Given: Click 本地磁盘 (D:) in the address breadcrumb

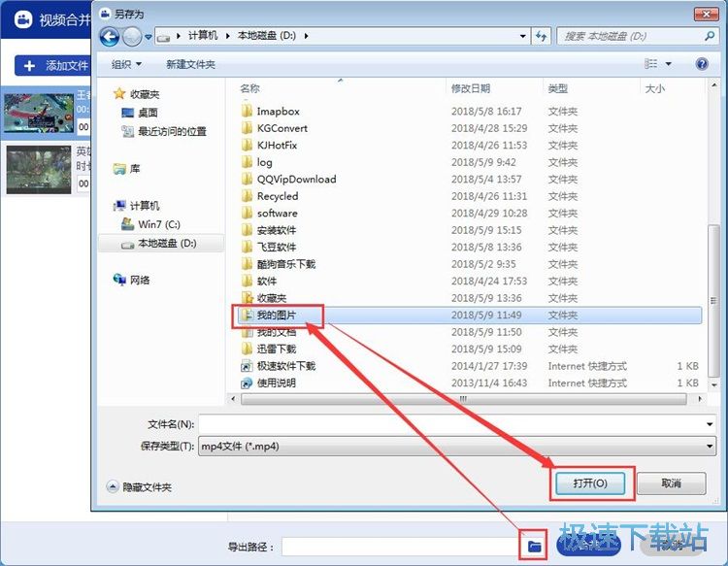Looking at the screenshot, I should [x=267, y=36].
